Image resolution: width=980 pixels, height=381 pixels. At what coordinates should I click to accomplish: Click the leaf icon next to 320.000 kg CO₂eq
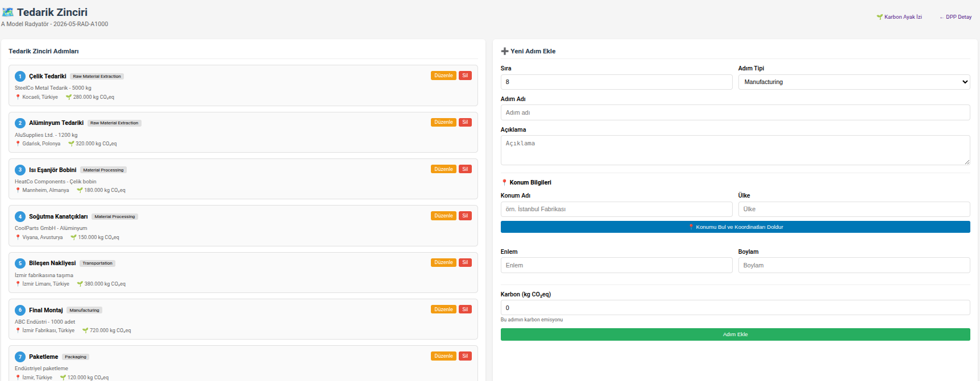point(71,144)
